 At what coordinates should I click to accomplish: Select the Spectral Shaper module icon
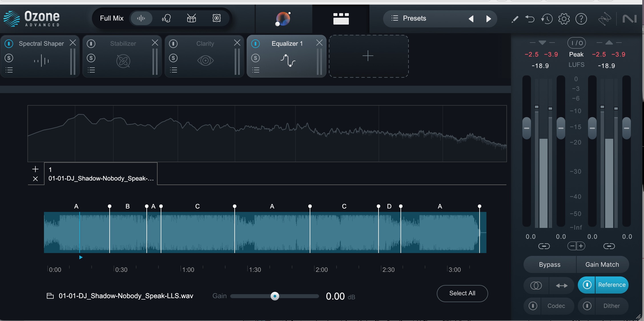pos(41,61)
